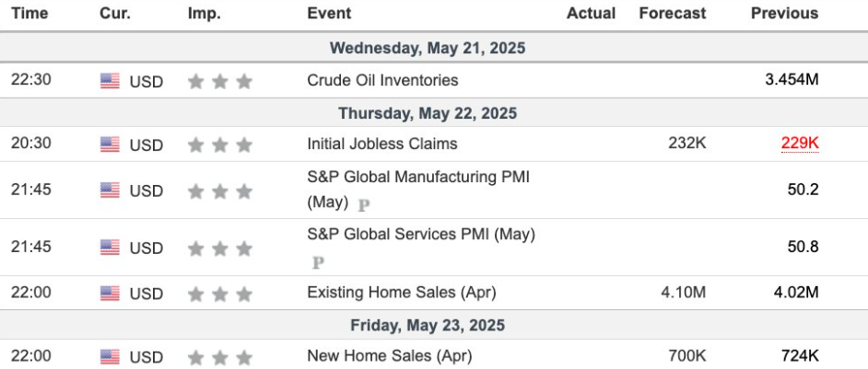
Task: Click the Time column header
Action: (29, 14)
